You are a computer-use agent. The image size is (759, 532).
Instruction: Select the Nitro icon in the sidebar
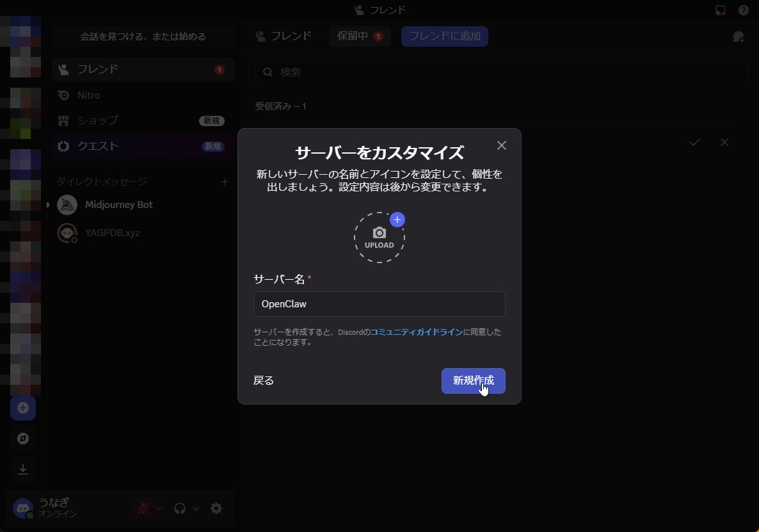click(63, 95)
